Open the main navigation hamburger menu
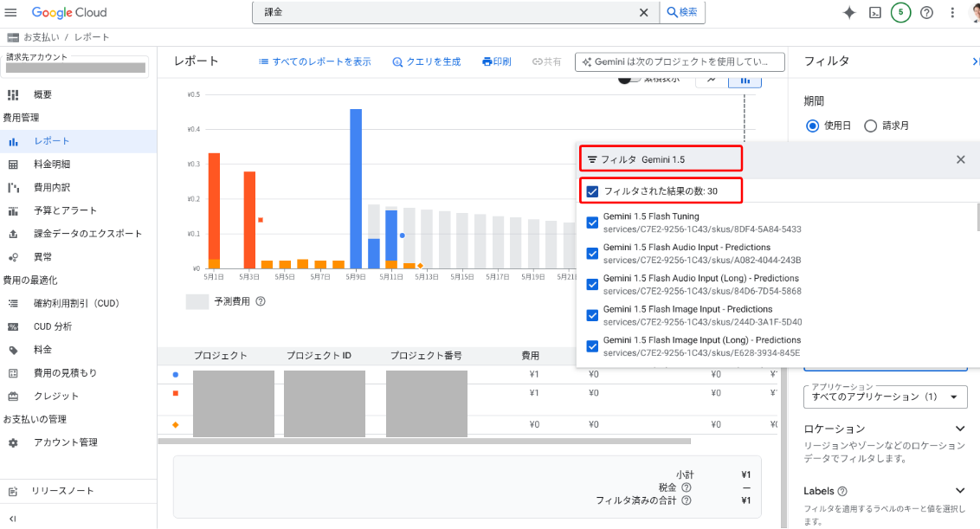Screen dimensions: 980x529 (x=10, y=12)
